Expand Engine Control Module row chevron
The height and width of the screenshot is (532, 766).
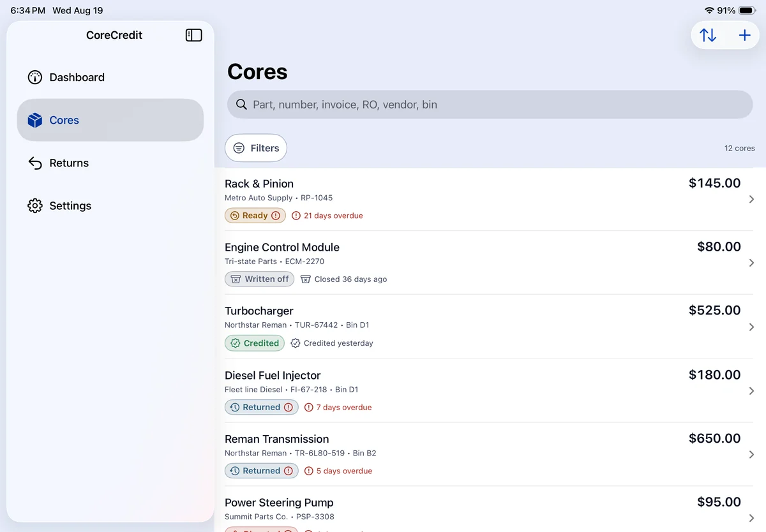[x=751, y=263]
